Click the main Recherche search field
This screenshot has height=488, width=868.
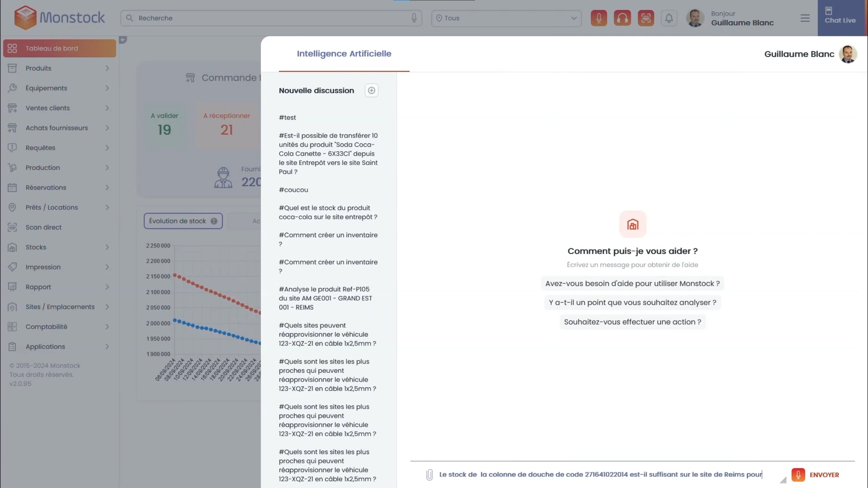(271, 18)
